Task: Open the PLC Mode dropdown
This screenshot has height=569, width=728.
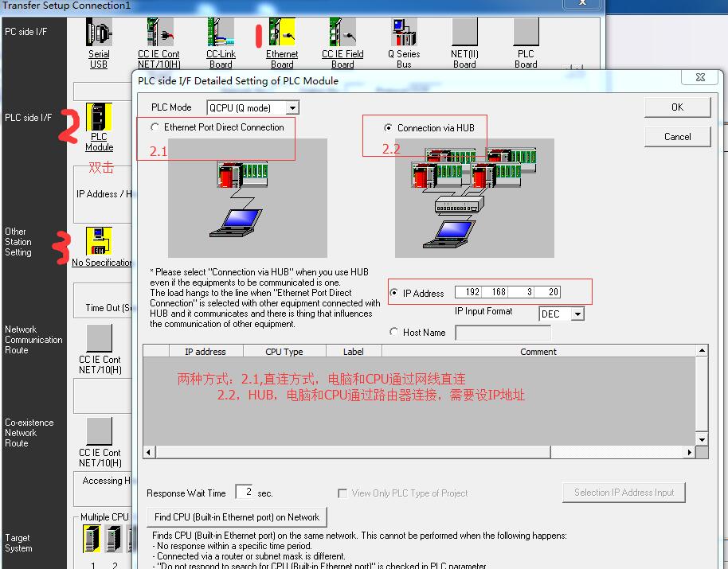Action: (x=292, y=108)
